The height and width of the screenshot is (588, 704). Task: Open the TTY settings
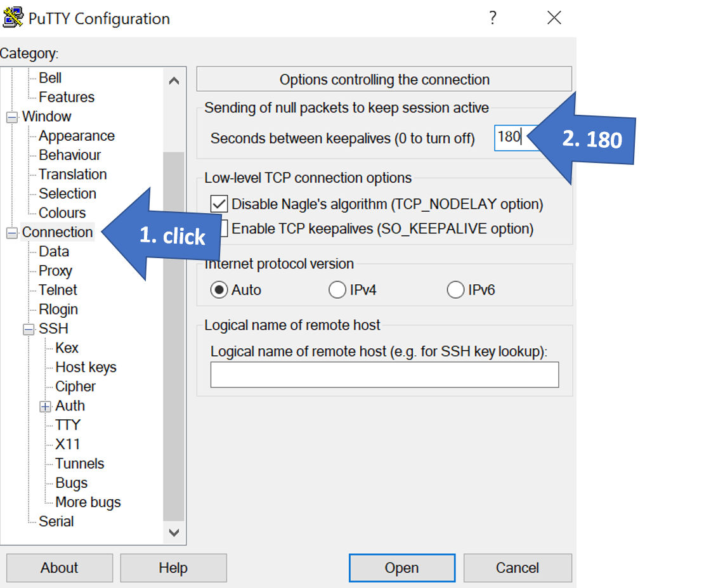68,426
